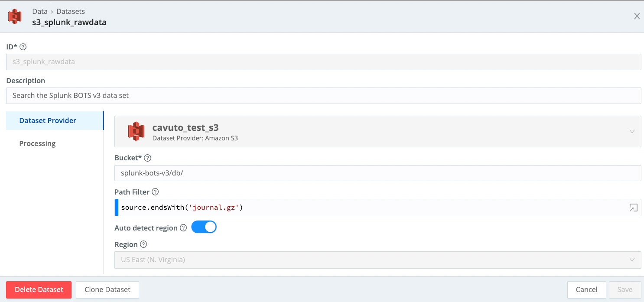Open the Bucket help tooltip
This screenshot has width=644, height=302.
coord(147,158)
